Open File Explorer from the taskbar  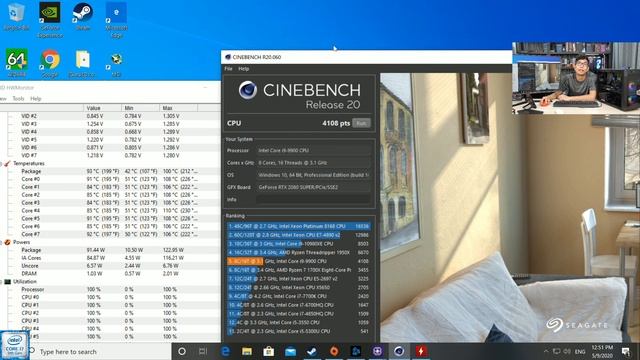point(247,351)
